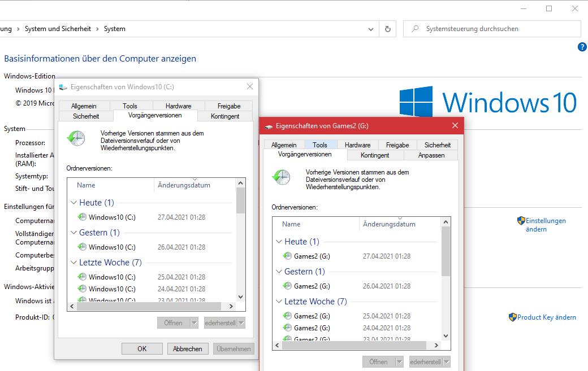The width and height of the screenshot is (588, 371).
Task: Click scroll right arrow in Windows10 list
Action: 231,306
